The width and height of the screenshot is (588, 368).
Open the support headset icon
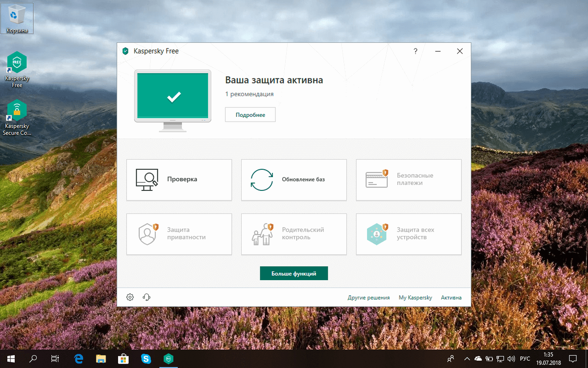click(x=146, y=297)
